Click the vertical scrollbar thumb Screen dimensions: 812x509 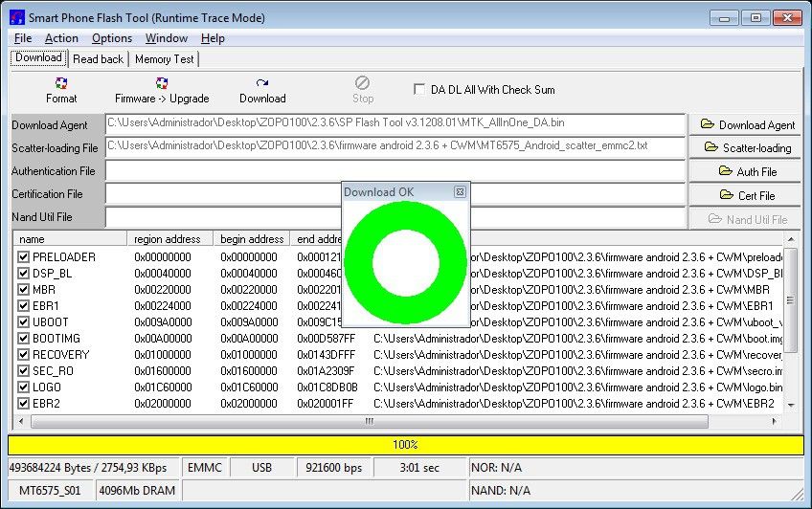click(x=791, y=300)
